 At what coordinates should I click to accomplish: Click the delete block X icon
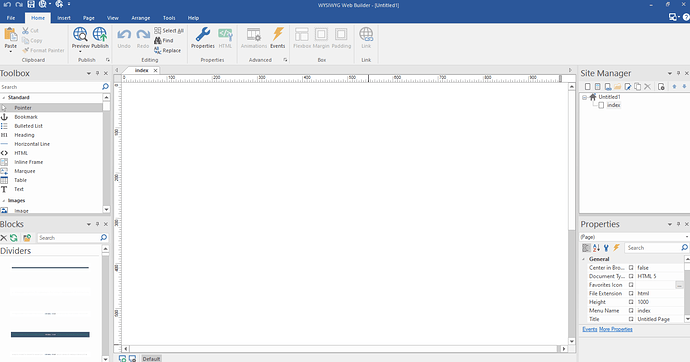coord(4,238)
